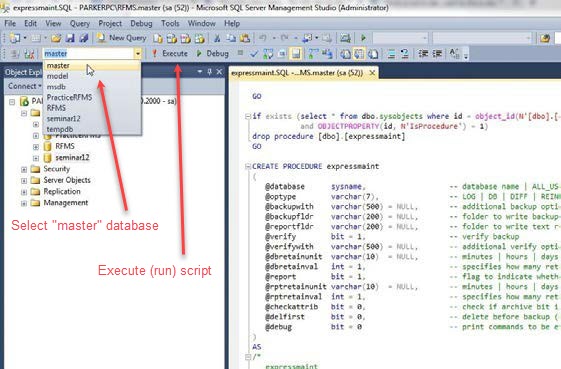Choose model in database list

[x=92, y=76]
